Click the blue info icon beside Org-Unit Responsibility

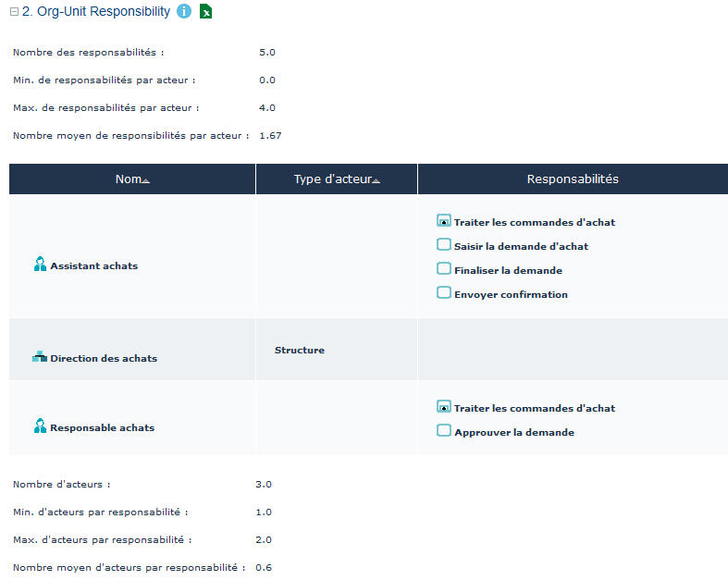pos(184,12)
